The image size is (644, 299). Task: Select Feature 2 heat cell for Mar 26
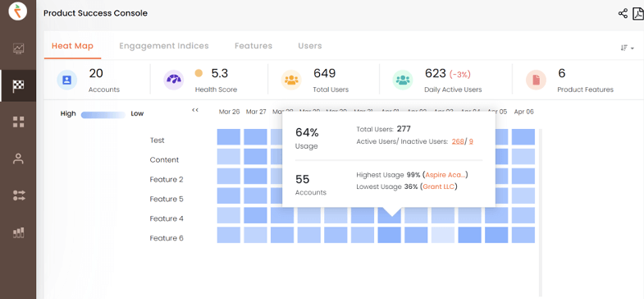pyautogui.click(x=228, y=176)
